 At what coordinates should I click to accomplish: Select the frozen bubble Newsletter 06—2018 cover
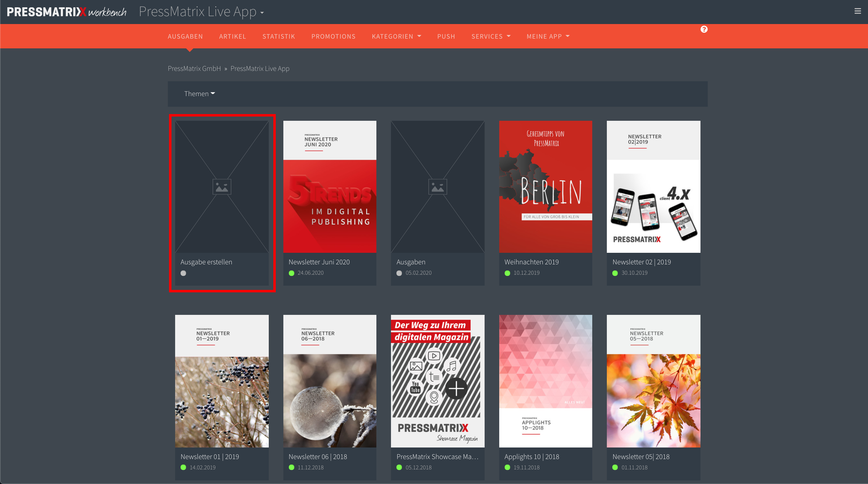[x=330, y=381]
